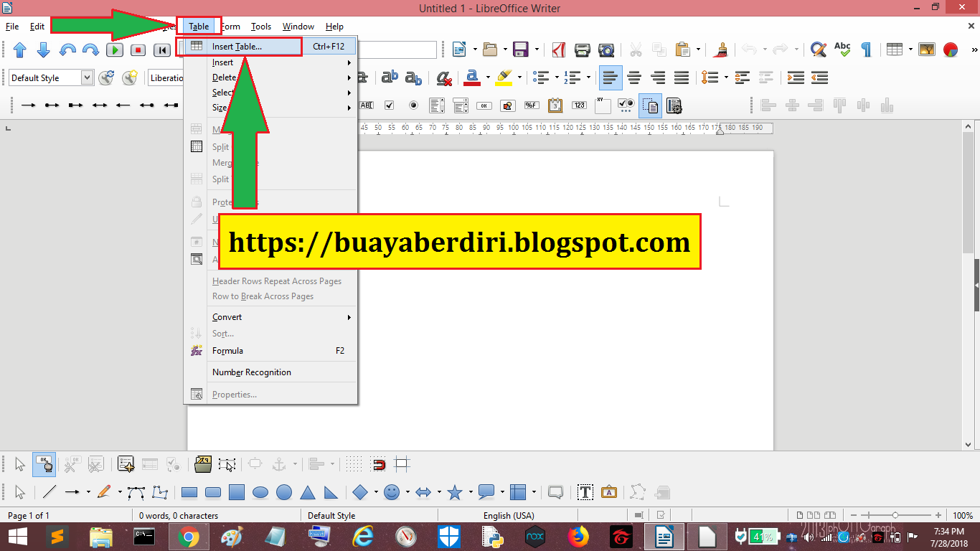This screenshot has width=980, height=551.
Task: Click the Curve drawing tool
Action: coord(136,492)
